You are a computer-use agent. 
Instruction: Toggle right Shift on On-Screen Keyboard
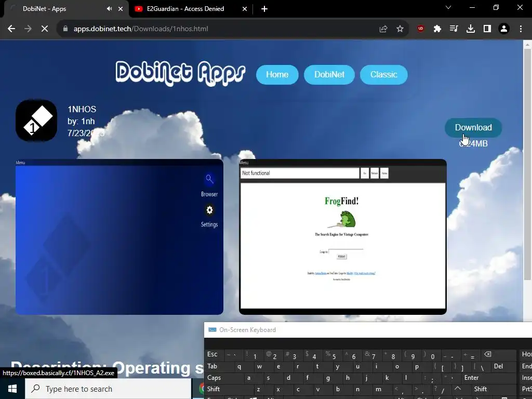pyautogui.click(x=493, y=389)
